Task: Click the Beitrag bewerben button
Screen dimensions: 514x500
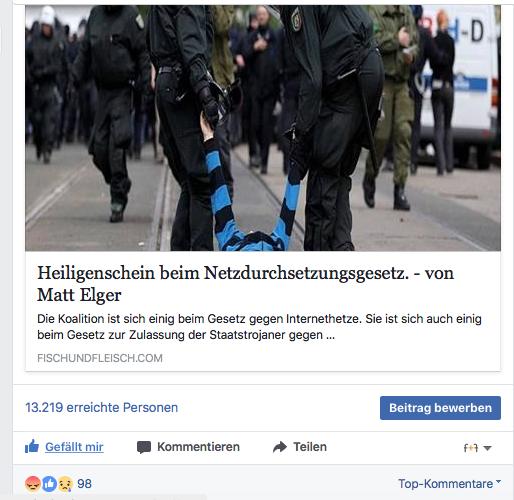Action: pos(440,408)
